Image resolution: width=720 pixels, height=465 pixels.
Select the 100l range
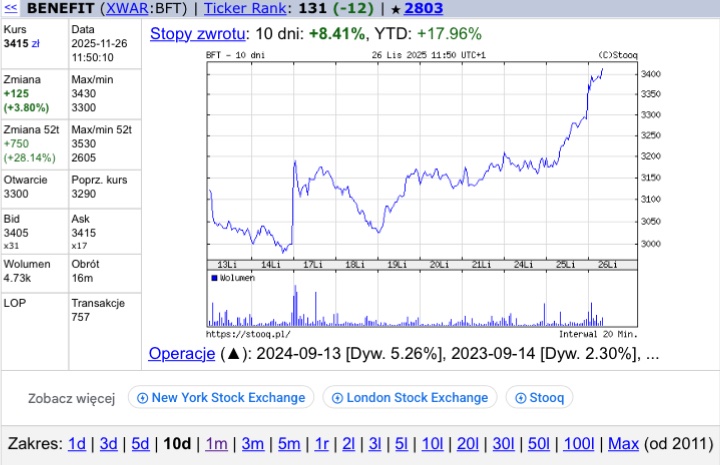[x=579, y=444]
